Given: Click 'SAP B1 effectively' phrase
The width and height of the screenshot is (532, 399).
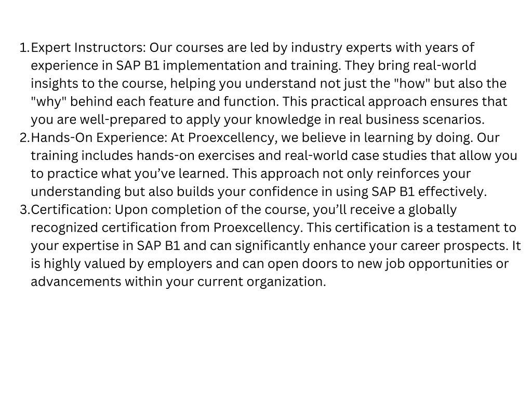Looking at the screenshot, I should point(429,192).
